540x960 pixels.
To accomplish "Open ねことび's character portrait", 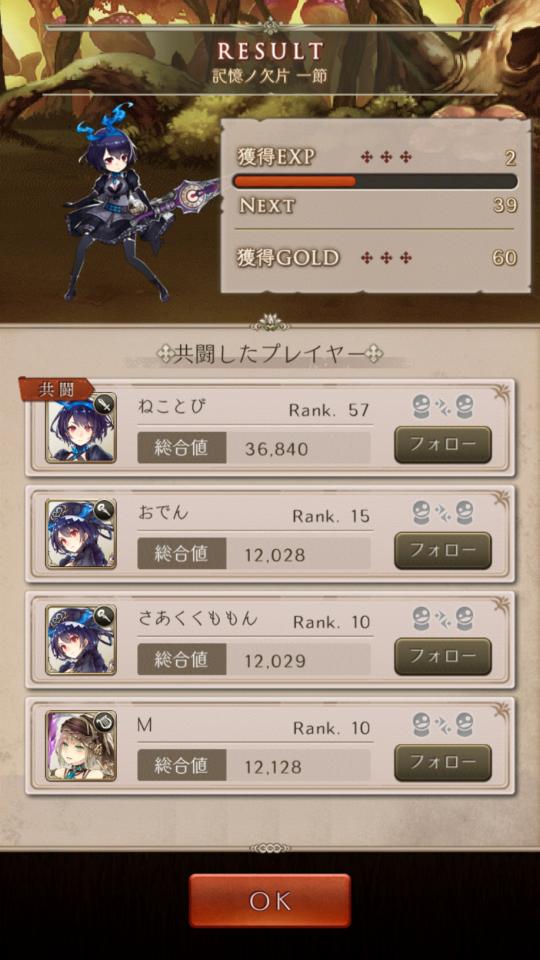I will point(81,428).
